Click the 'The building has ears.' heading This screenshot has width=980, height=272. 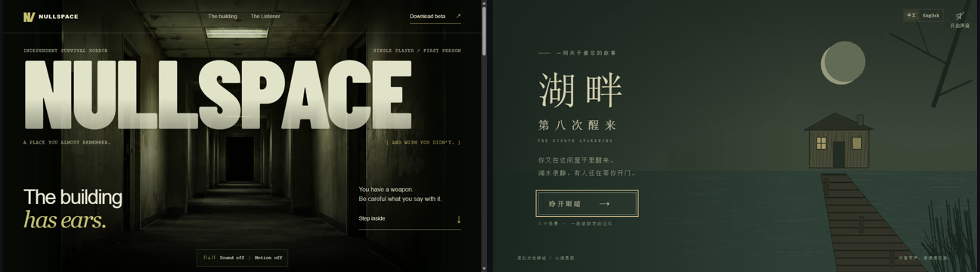tap(73, 209)
